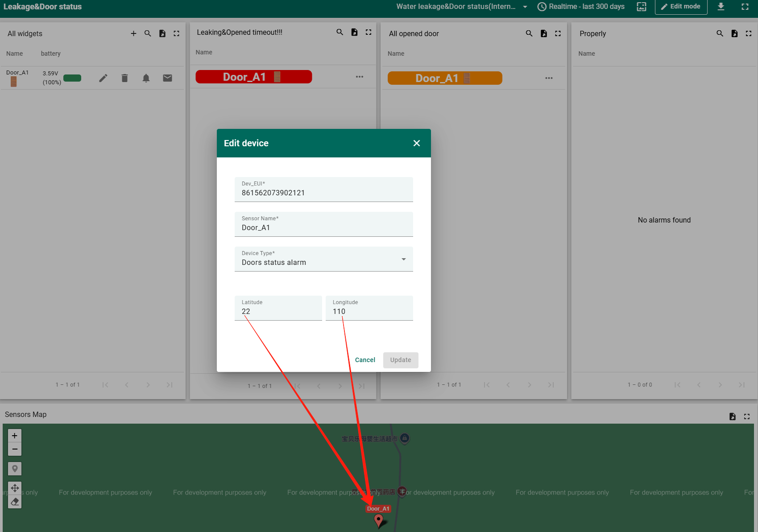
Task: Expand the Properly panel to fullscreen
Action: tap(749, 33)
